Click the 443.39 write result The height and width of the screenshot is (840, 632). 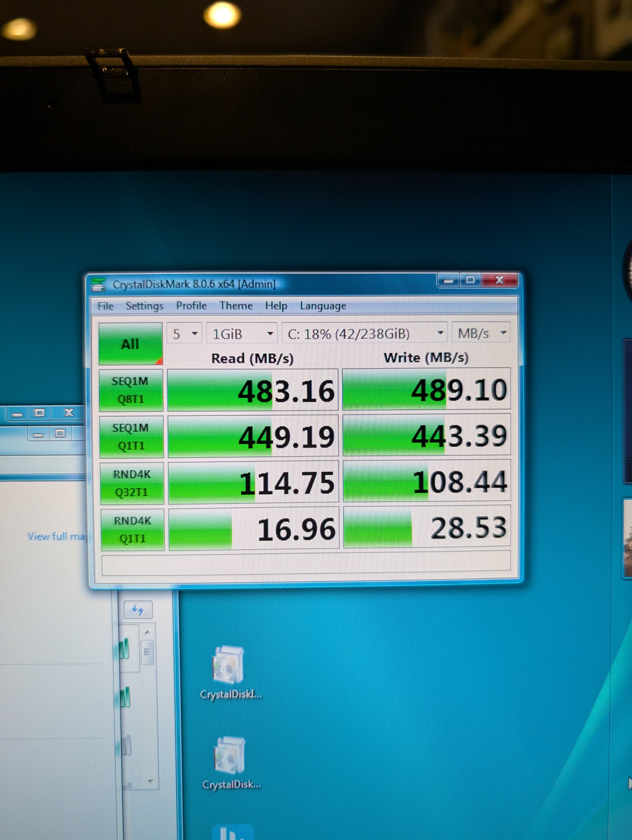[426, 435]
